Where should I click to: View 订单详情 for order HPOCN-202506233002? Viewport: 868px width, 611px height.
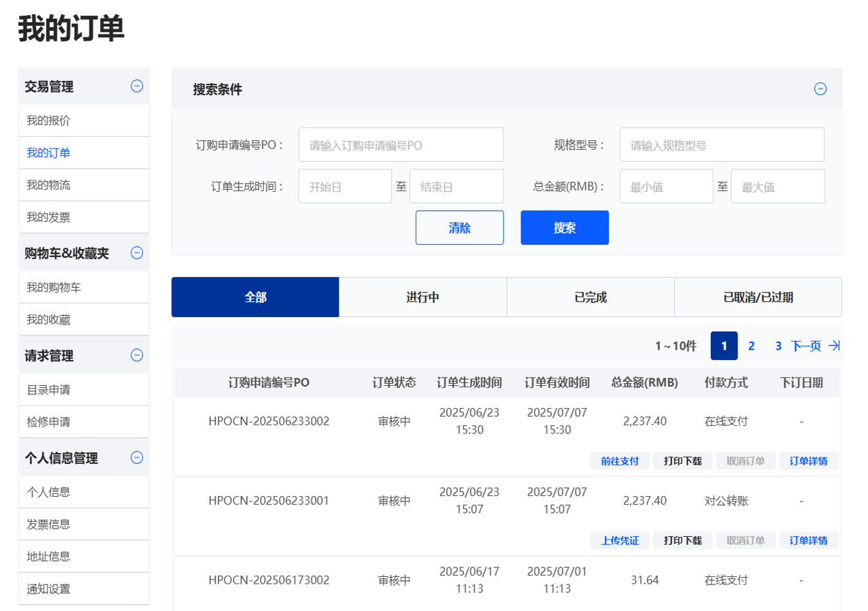(808, 461)
